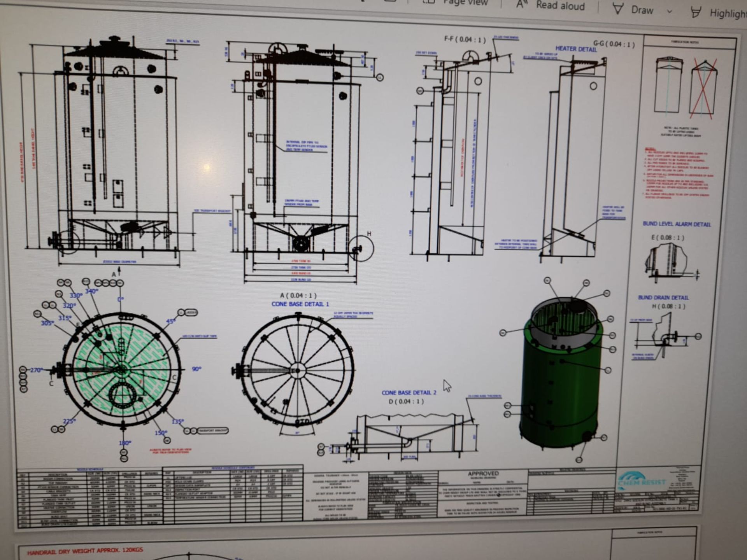The image size is (747, 560).
Task: Click the 340° angle label on plan view
Action: click(91, 291)
